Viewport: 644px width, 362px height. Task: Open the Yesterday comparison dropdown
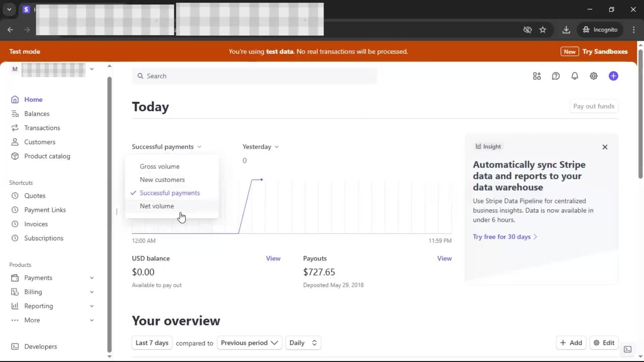[x=261, y=147]
